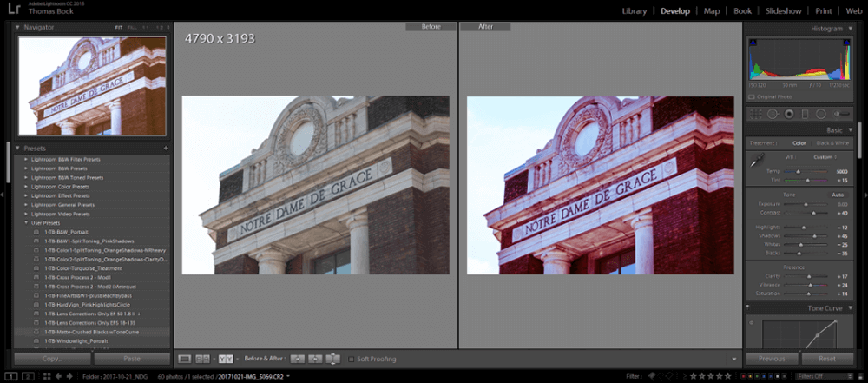Choose the Red Eye Correction tool

coord(787,114)
